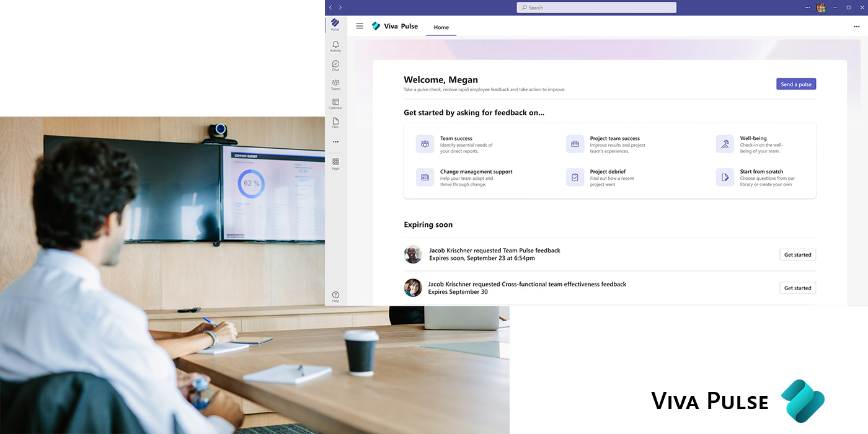Click "Expires soon, September 23 at 6:54pm" text

pos(482,258)
